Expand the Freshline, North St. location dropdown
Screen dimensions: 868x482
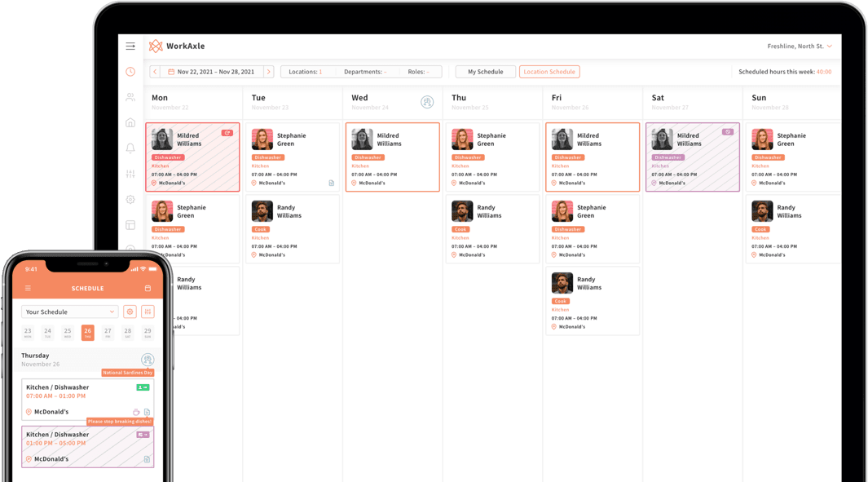[x=800, y=46]
